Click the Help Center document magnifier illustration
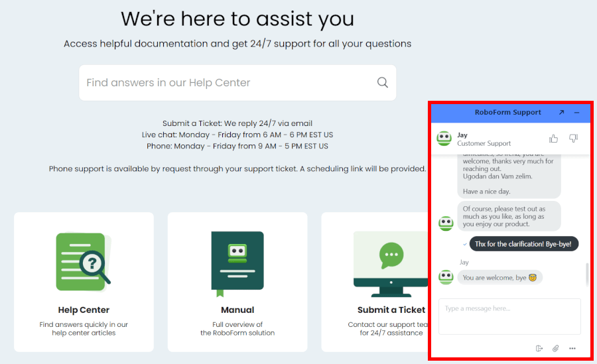Image resolution: width=597 pixels, height=364 pixels. coord(84,262)
